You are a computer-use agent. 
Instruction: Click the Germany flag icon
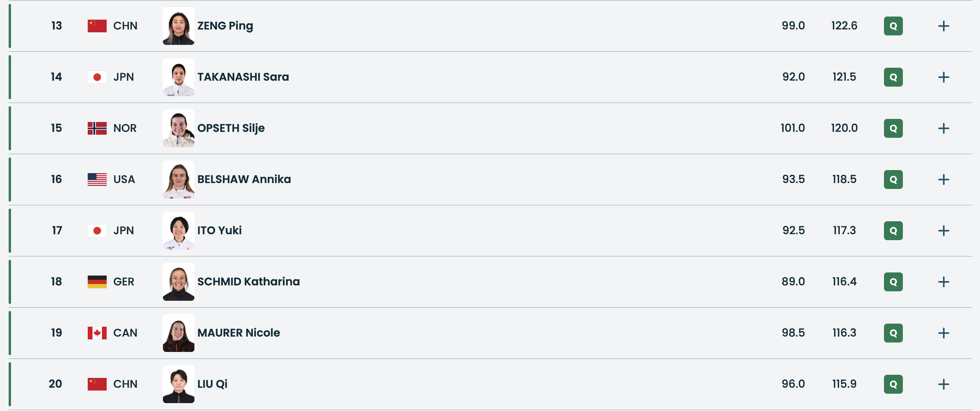pos(97,282)
